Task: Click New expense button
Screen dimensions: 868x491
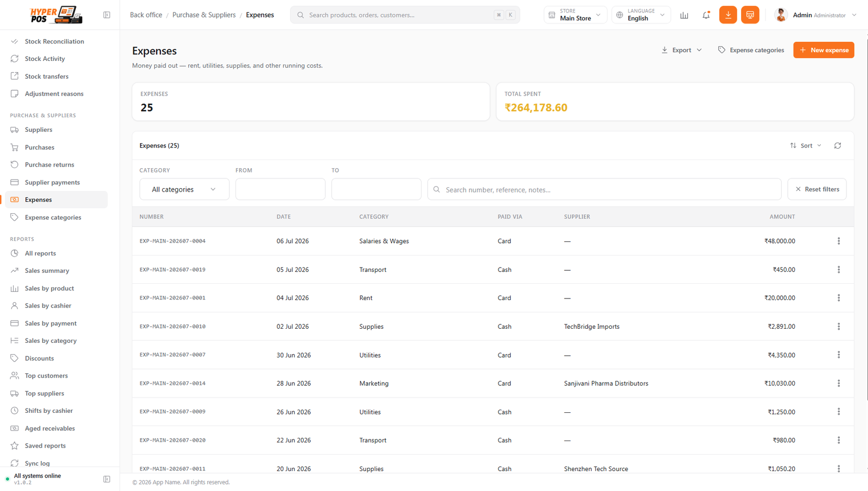Action: (824, 50)
